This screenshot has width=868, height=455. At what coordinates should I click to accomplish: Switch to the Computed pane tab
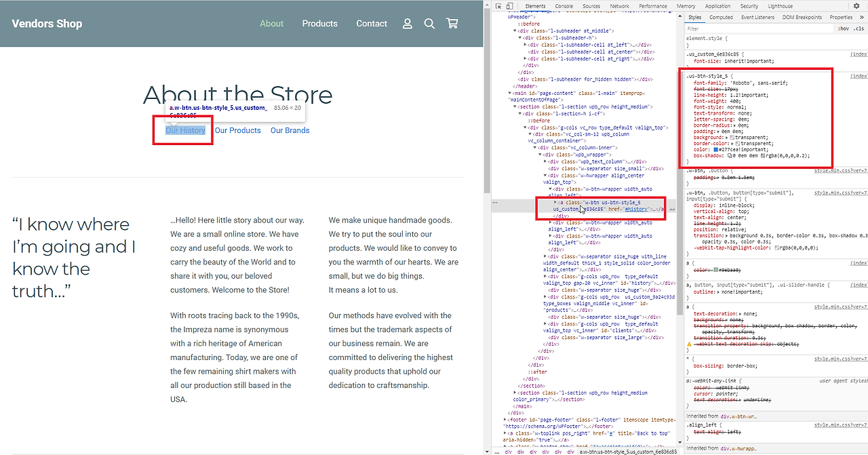coord(721,18)
